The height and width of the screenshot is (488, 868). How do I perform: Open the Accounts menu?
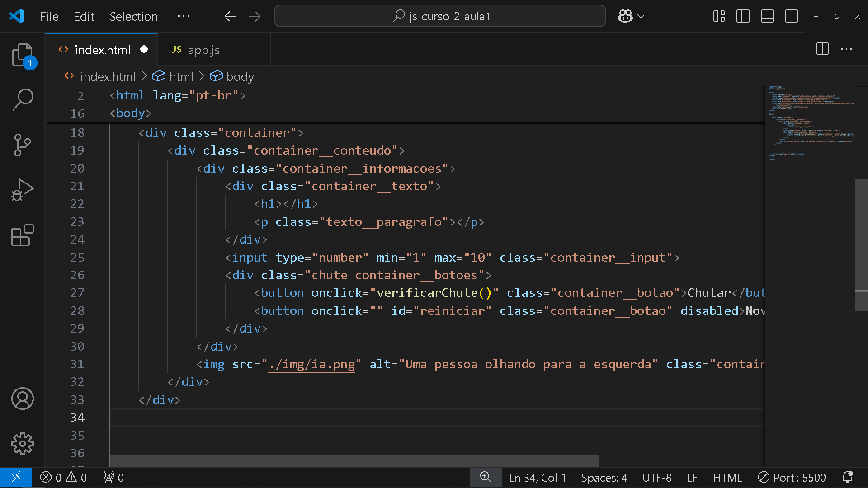click(x=22, y=399)
